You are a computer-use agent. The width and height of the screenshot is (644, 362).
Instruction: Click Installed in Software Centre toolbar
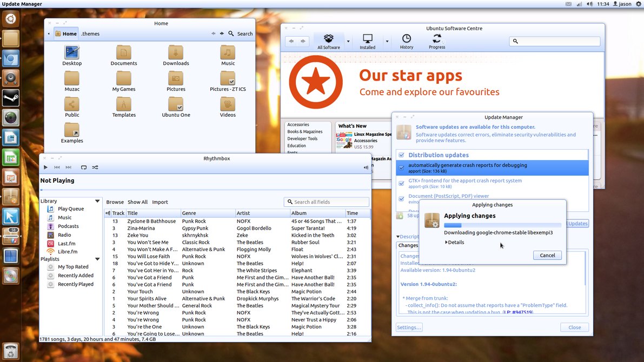pos(368,42)
